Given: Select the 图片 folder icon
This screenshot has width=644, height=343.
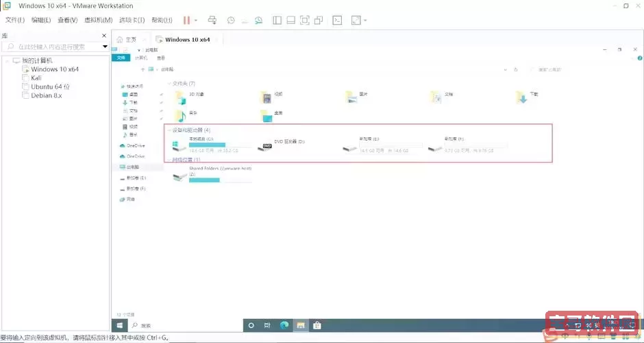Looking at the screenshot, I should (x=351, y=97).
